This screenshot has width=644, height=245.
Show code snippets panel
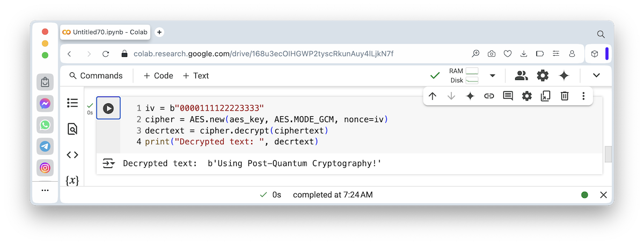[x=72, y=155]
